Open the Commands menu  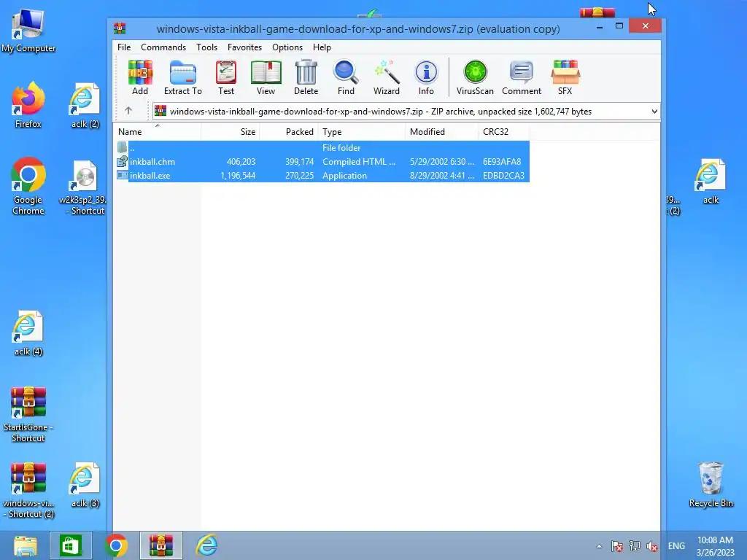[163, 47]
